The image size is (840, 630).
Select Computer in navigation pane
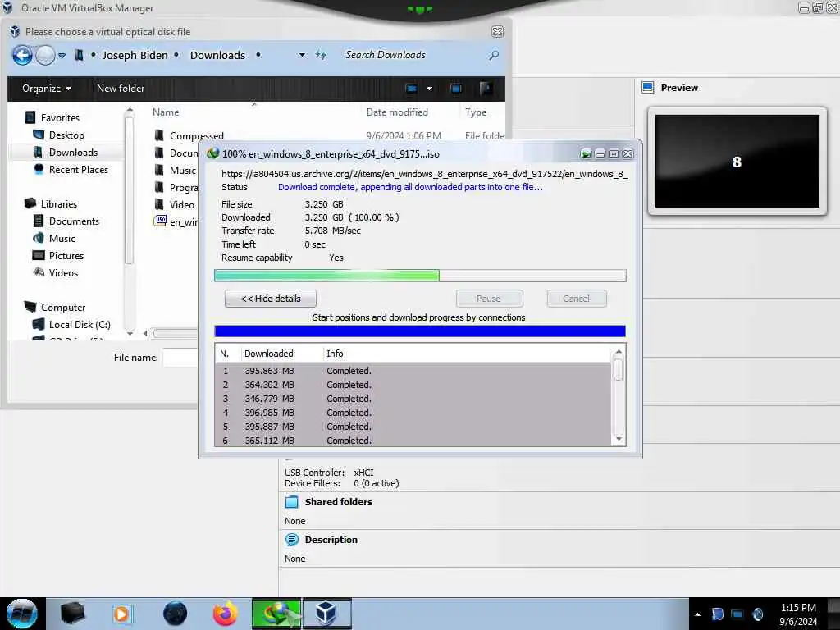coord(55,308)
